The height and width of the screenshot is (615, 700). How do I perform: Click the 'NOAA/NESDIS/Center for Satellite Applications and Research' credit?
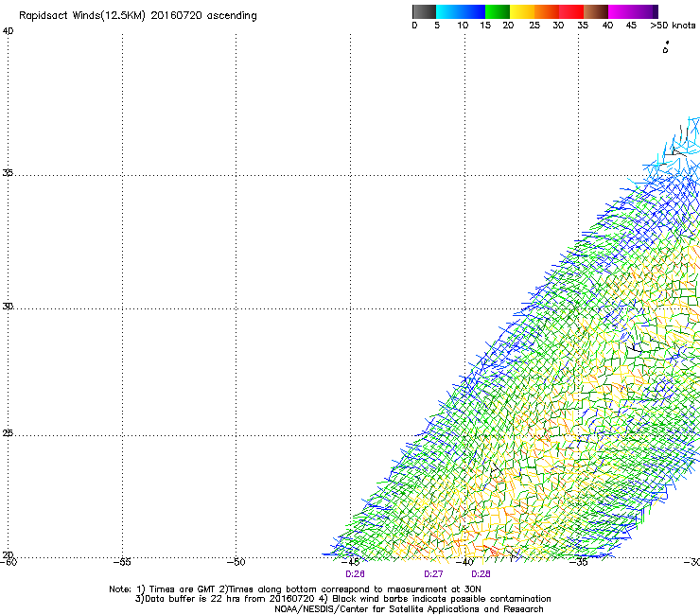click(409, 609)
